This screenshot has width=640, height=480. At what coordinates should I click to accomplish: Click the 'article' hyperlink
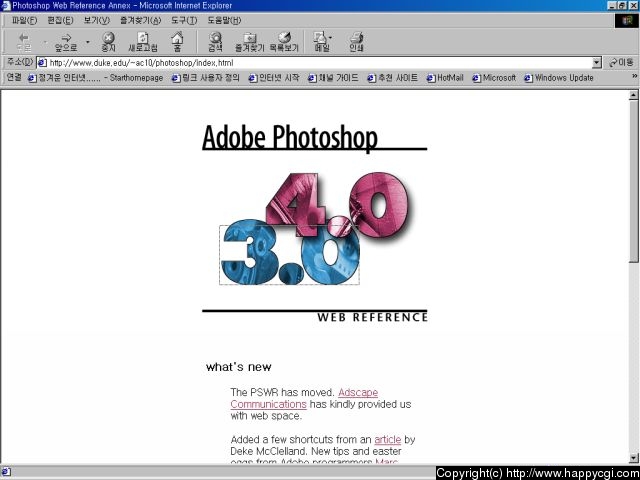[x=387, y=440]
